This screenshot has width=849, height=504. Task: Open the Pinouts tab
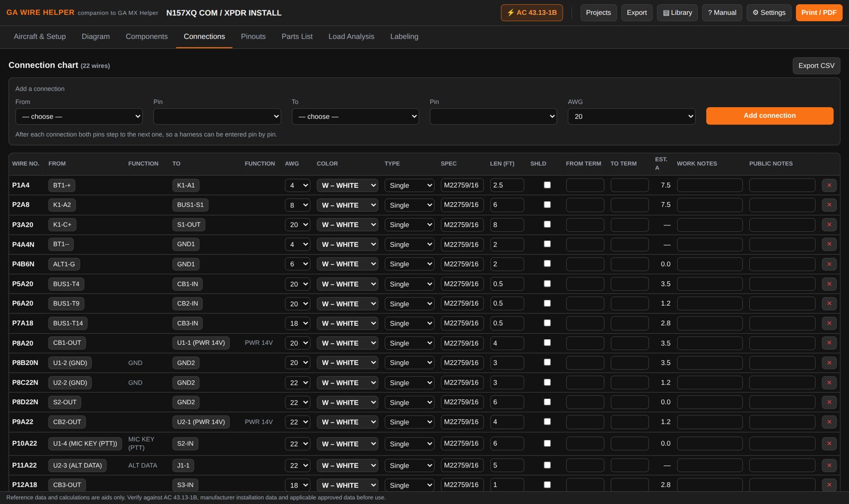[x=253, y=37]
